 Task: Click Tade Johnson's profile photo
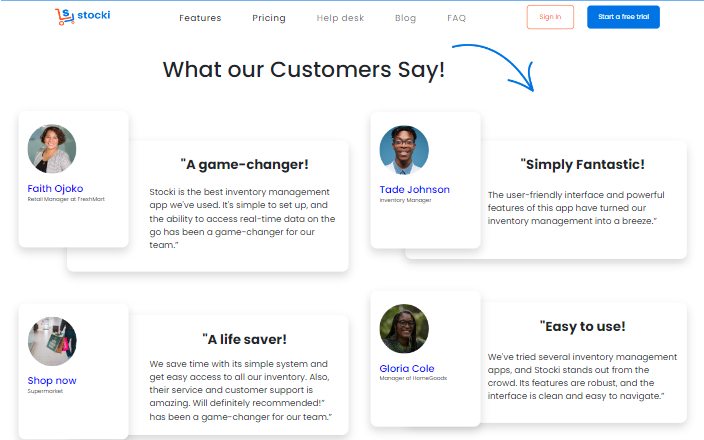[x=404, y=150]
